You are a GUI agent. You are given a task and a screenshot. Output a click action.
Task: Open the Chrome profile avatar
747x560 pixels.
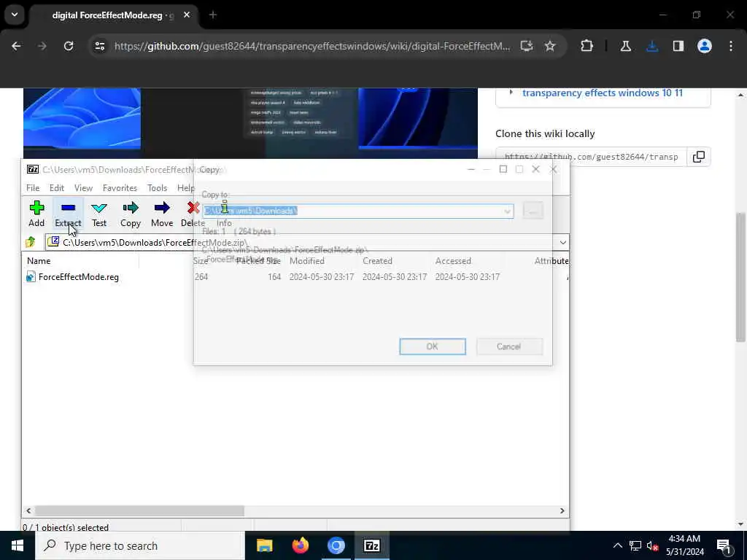[x=705, y=46]
